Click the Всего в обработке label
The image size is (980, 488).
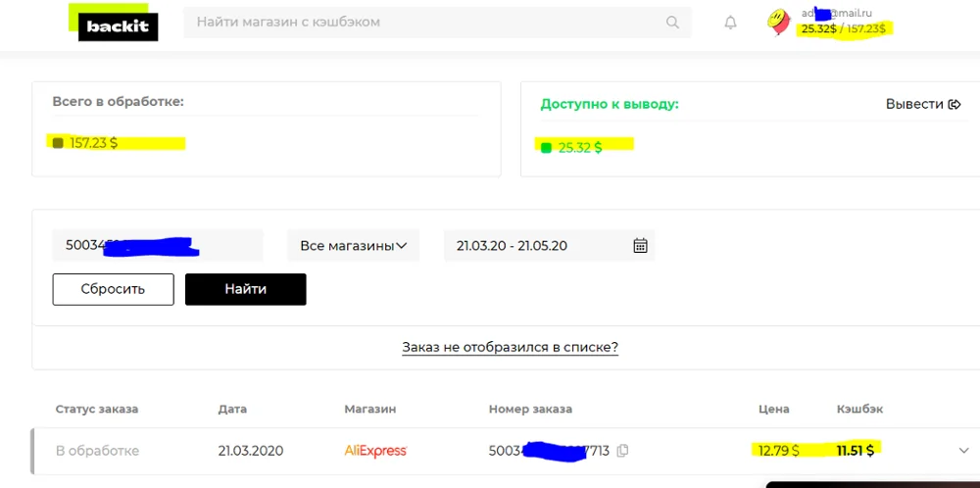(119, 101)
